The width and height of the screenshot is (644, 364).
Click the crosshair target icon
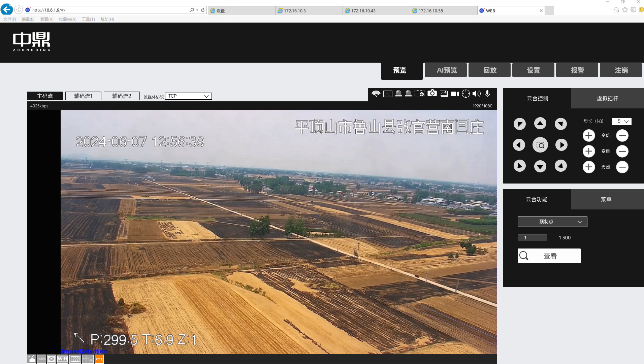[x=465, y=94]
